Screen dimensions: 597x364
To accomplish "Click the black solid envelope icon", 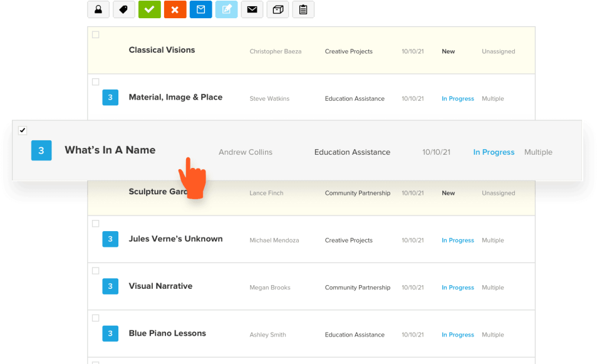I will pos(252,9).
